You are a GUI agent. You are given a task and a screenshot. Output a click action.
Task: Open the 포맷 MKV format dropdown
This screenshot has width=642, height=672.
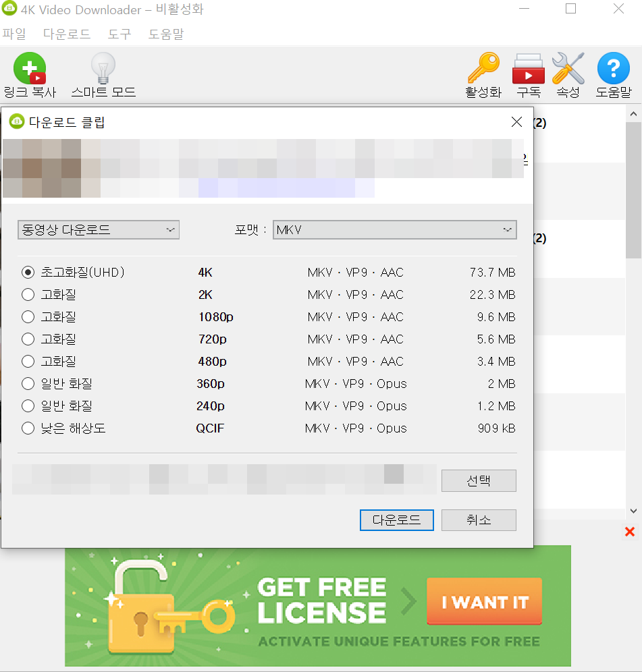(394, 229)
